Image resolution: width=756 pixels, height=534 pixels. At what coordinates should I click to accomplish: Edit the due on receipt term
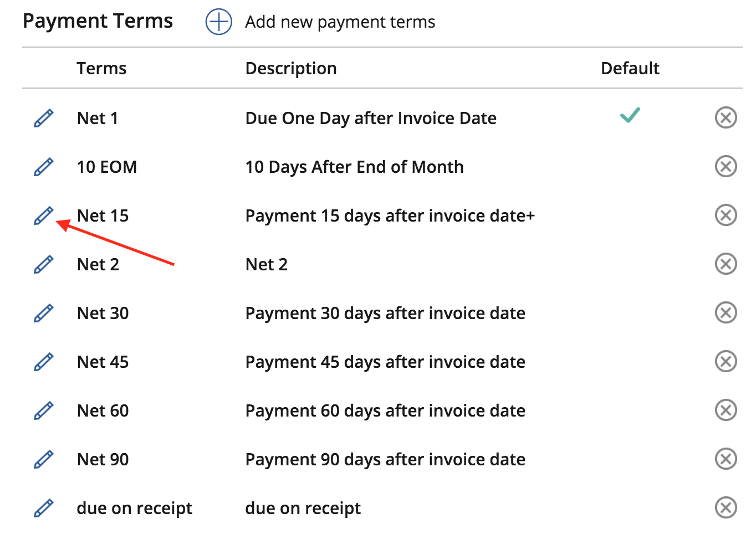44,508
